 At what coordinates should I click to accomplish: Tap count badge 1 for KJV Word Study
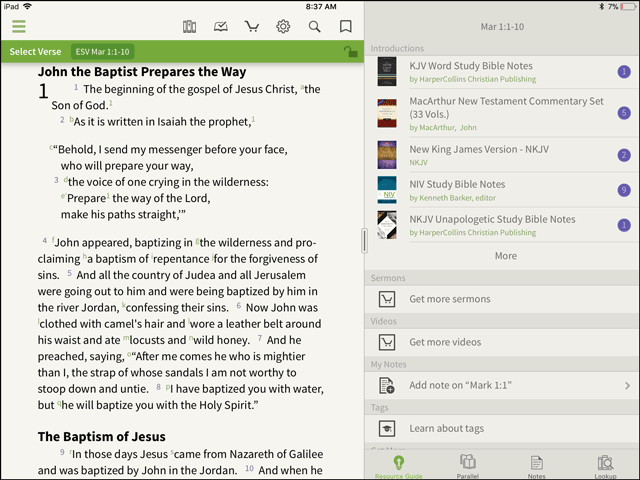624,72
